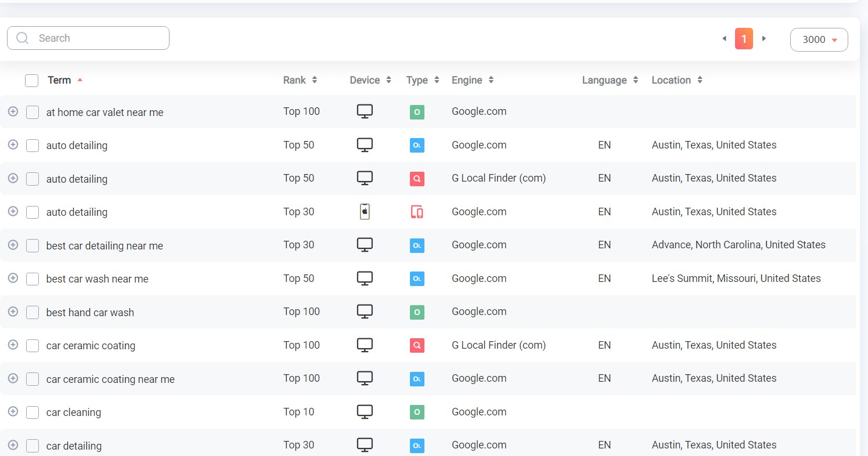
Task: Go to the previous page with the left arrow
Action: (724, 39)
